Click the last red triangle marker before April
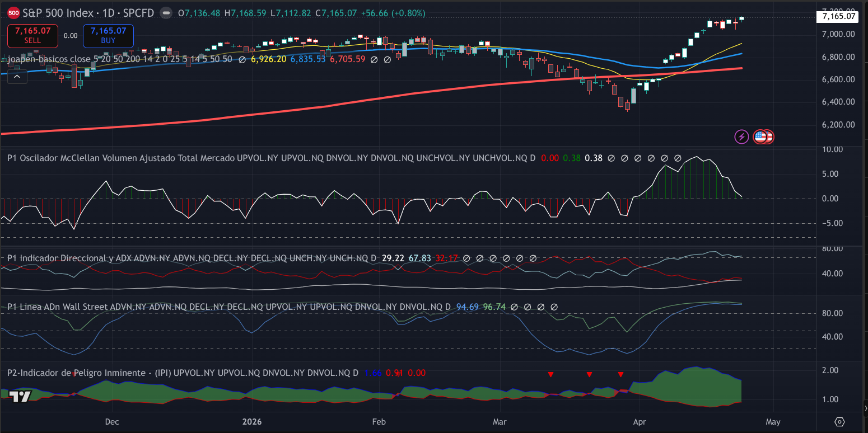This screenshot has height=433, width=868. (x=620, y=374)
